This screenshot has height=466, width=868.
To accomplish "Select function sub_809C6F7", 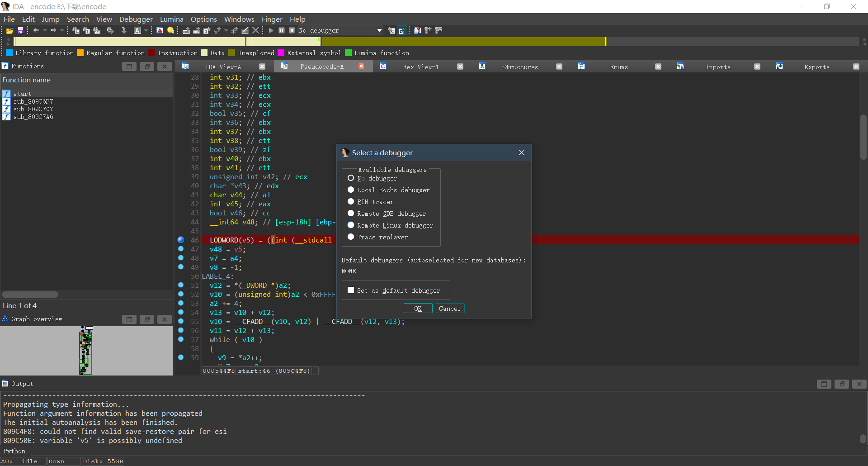I will [86, 101].
